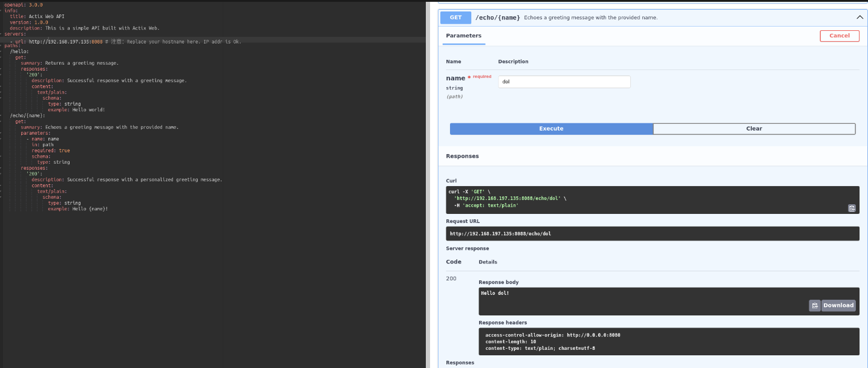Collapse the /echo/{name}: block in editor
Image resolution: width=868 pixels, height=368 pixels.
(x=2, y=115)
